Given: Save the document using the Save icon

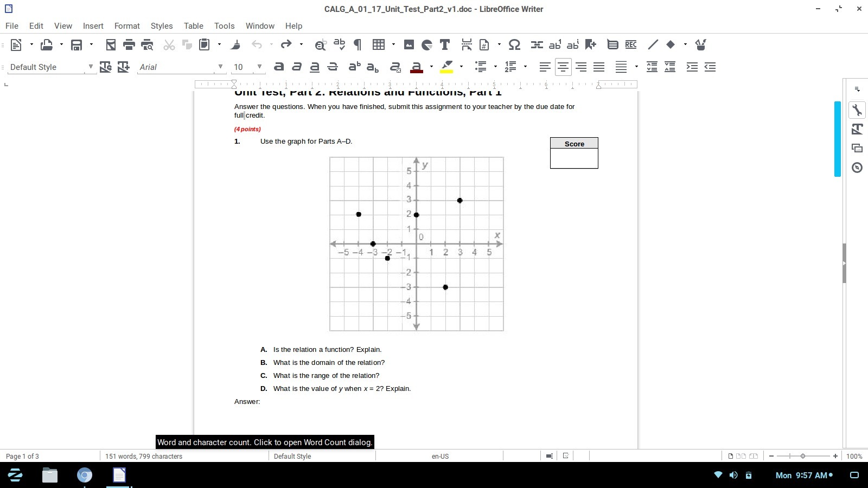Looking at the screenshot, I should pos(76,45).
